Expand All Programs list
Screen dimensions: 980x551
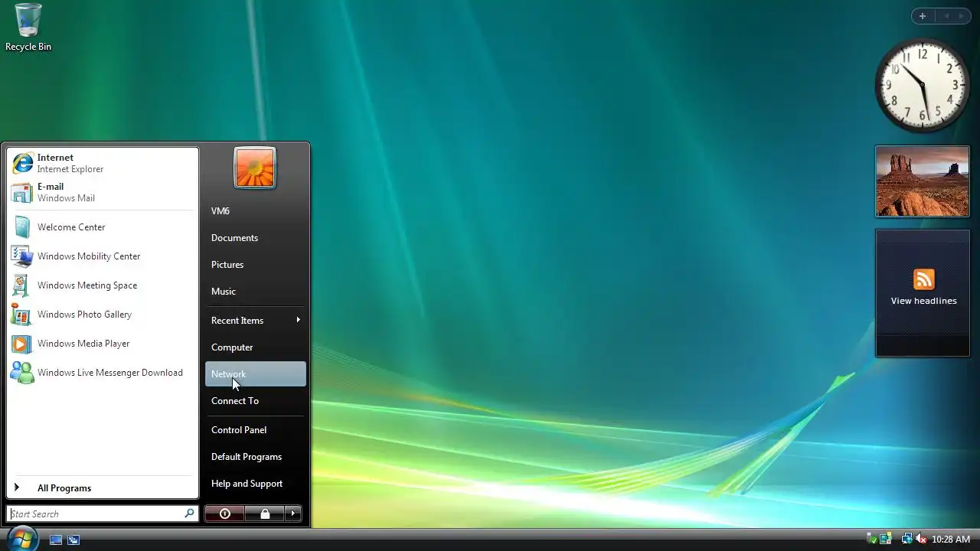click(x=103, y=487)
